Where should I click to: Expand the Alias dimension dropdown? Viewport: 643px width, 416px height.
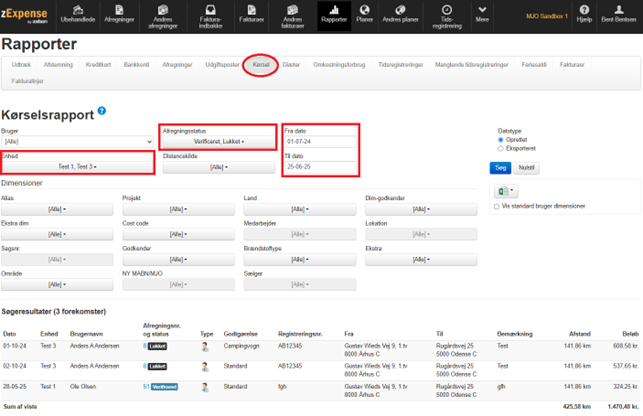point(57,209)
